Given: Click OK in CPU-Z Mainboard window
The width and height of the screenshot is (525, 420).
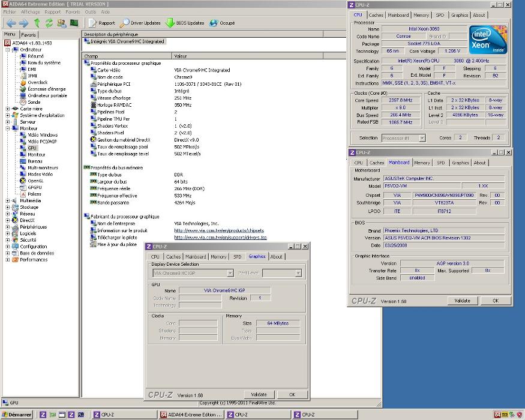Looking at the screenshot, I should coord(496,301).
